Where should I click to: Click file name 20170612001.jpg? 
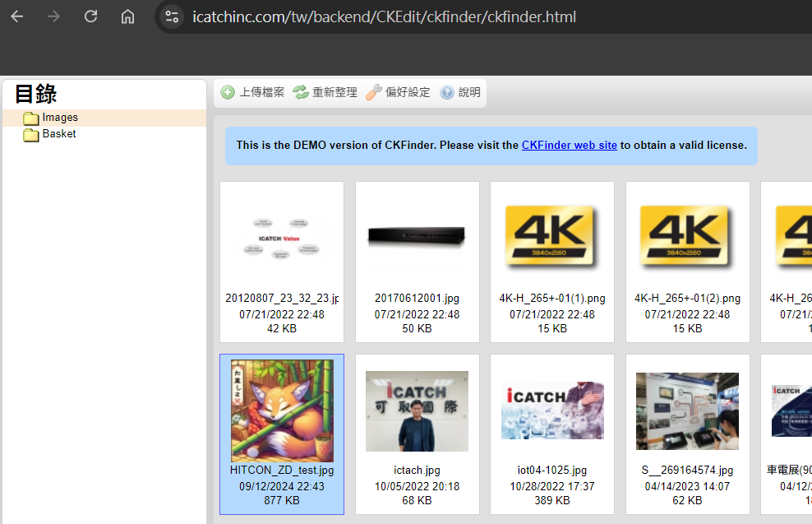417,298
